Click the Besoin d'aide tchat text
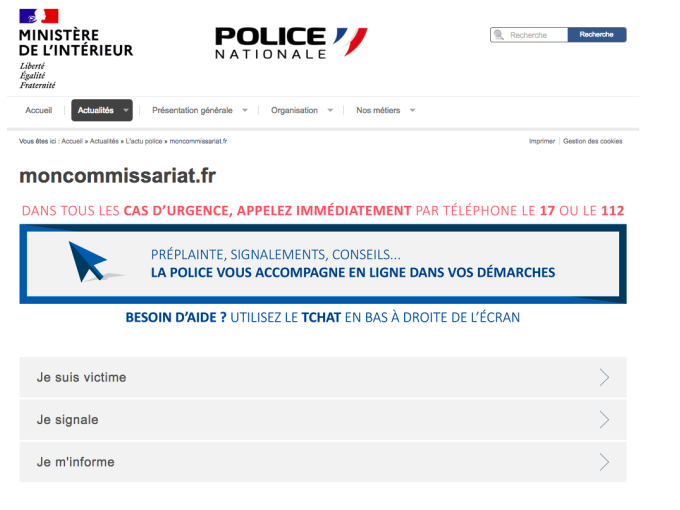The width and height of the screenshot is (680, 510). point(323,317)
